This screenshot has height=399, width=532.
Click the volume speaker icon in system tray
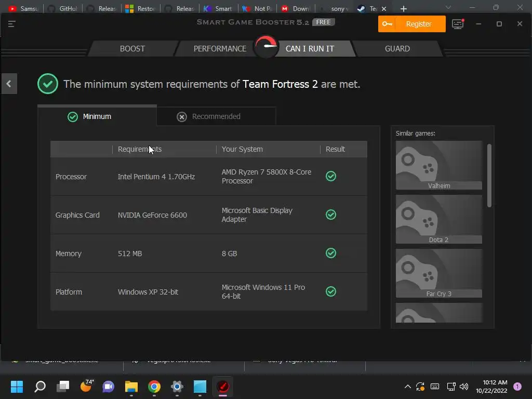point(464,387)
